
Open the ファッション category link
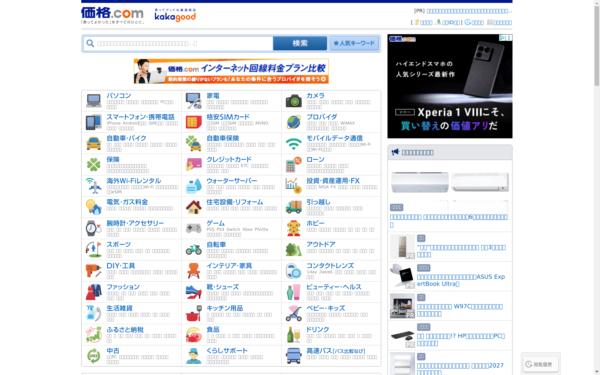123,287
